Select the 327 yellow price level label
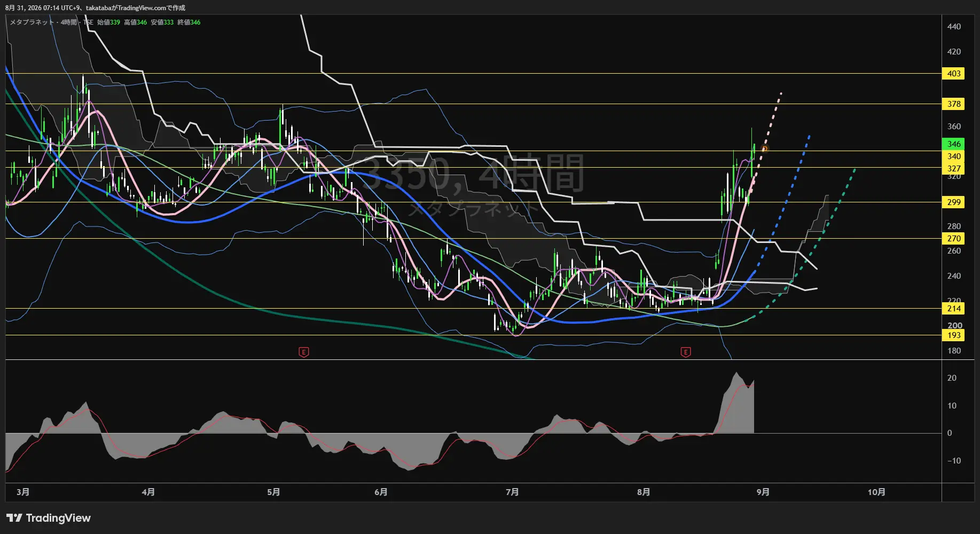This screenshot has height=534, width=980. [954, 169]
